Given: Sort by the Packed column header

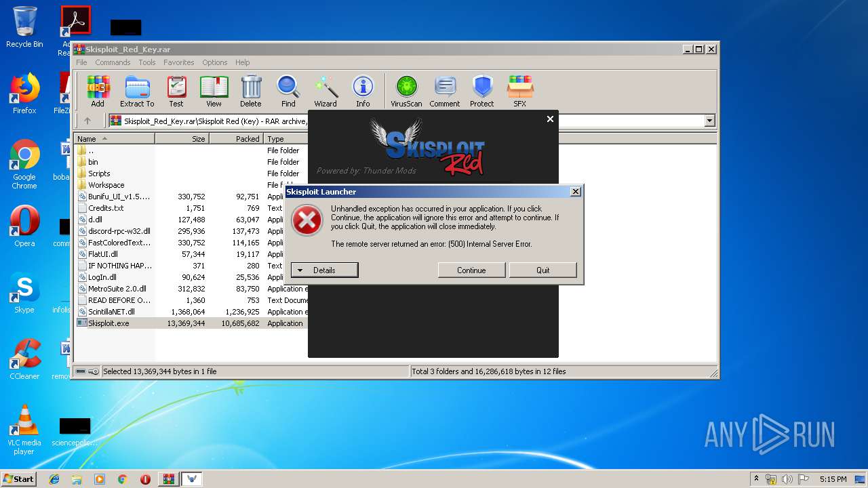Looking at the screenshot, I should coord(236,139).
